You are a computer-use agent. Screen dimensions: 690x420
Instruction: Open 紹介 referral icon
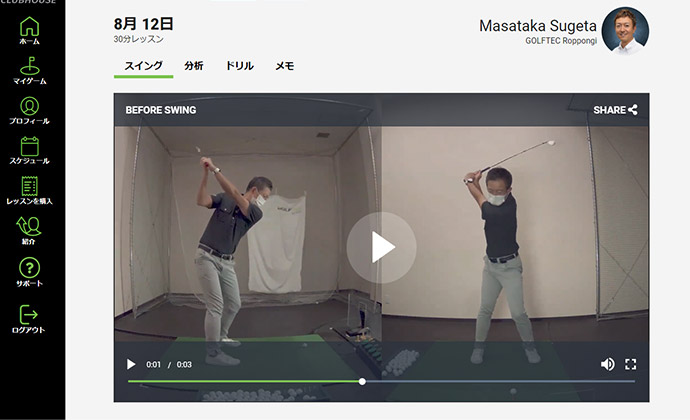pyautogui.click(x=29, y=226)
